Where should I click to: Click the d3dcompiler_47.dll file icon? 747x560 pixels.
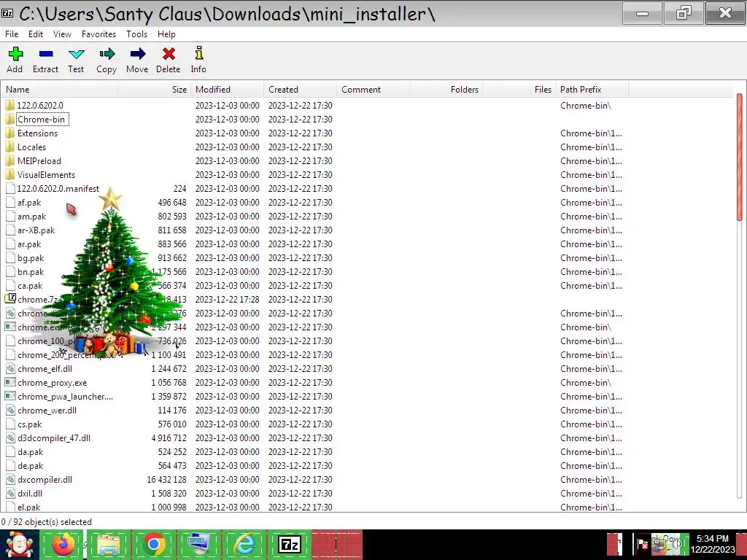[x=10, y=437]
